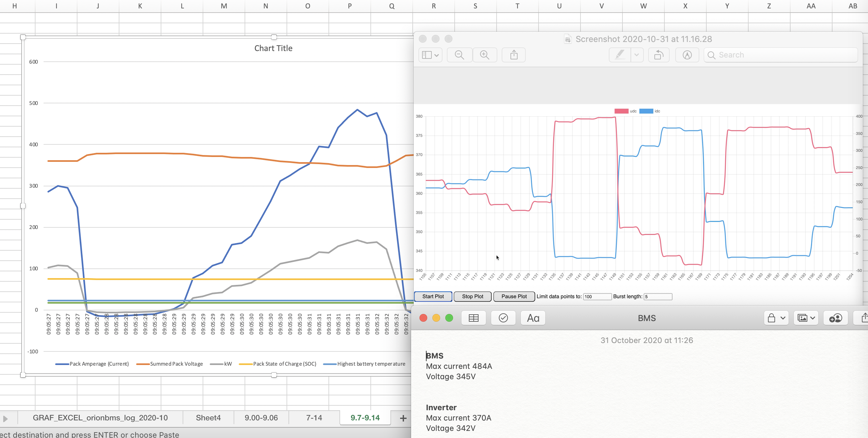Insert a table in the Notes toolbar
This screenshot has width=868, height=438.
[473, 318]
